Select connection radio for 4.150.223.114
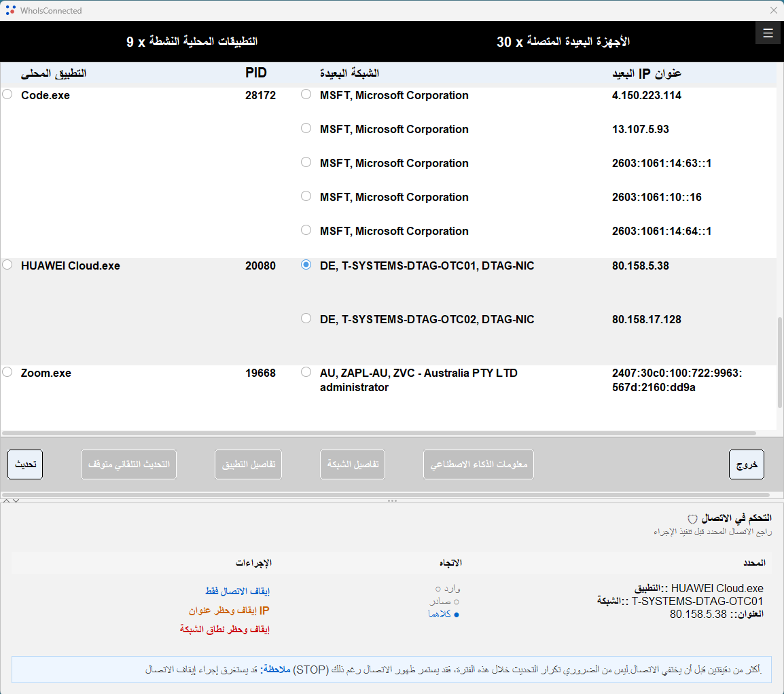This screenshot has width=784, height=694. click(306, 94)
